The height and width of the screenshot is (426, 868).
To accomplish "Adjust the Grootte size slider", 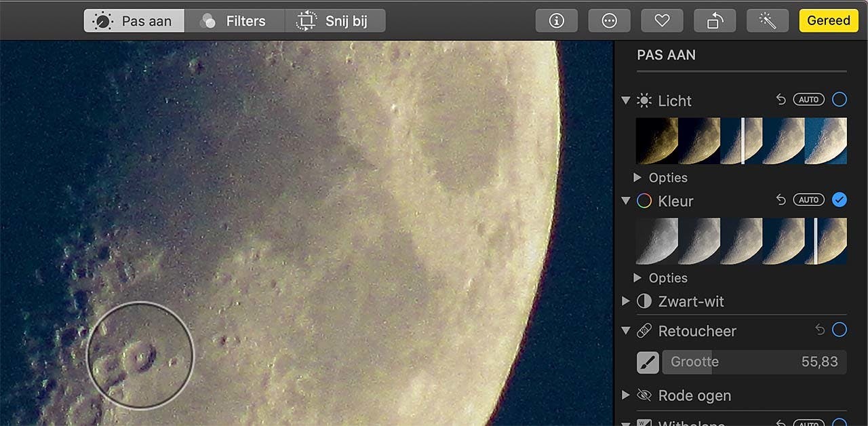I will pyautogui.click(x=754, y=362).
